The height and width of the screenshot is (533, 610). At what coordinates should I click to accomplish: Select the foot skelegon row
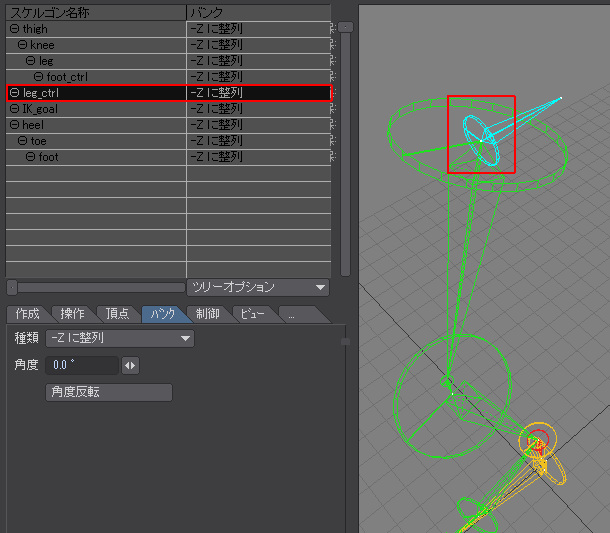(168, 157)
